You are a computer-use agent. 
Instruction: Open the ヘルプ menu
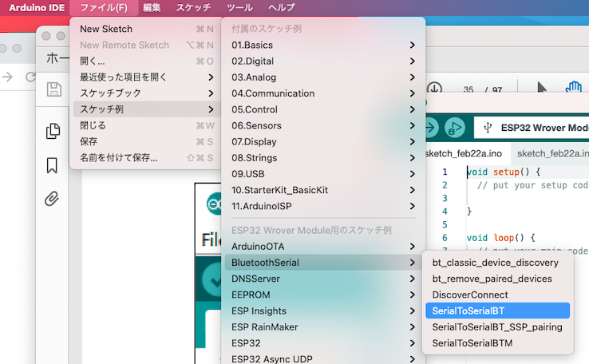(x=282, y=7)
